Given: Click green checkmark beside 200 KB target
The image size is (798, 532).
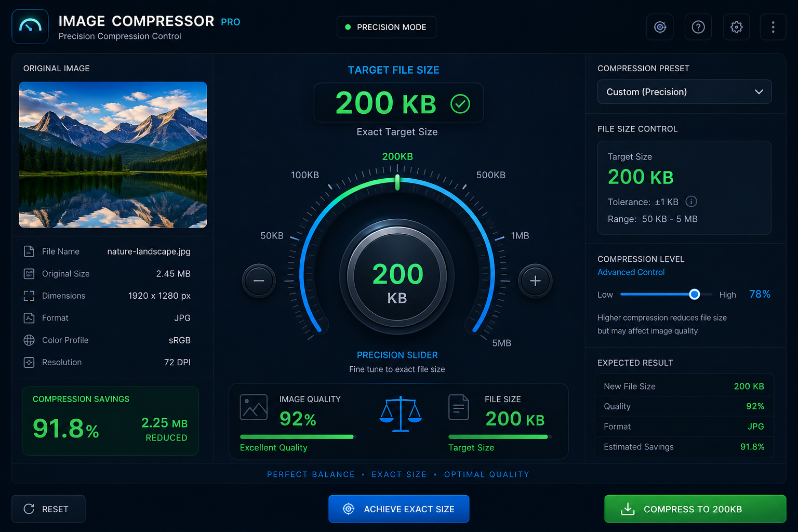Looking at the screenshot, I should pyautogui.click(x=460, y=103).
